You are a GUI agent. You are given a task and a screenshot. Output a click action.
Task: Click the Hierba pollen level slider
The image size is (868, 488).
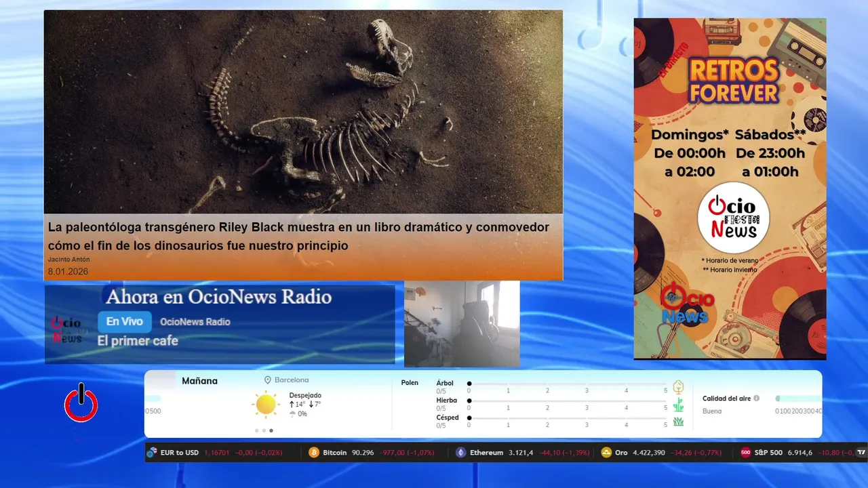(567, 401)
